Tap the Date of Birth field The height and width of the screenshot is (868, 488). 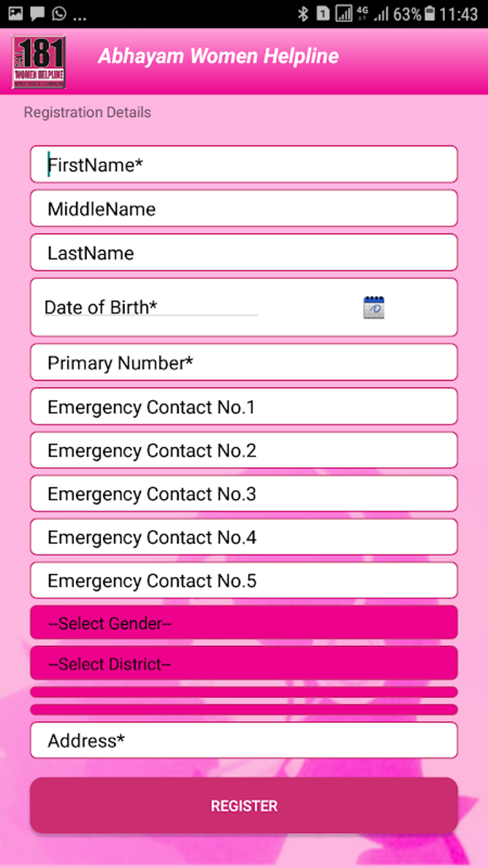click(151, 307)
